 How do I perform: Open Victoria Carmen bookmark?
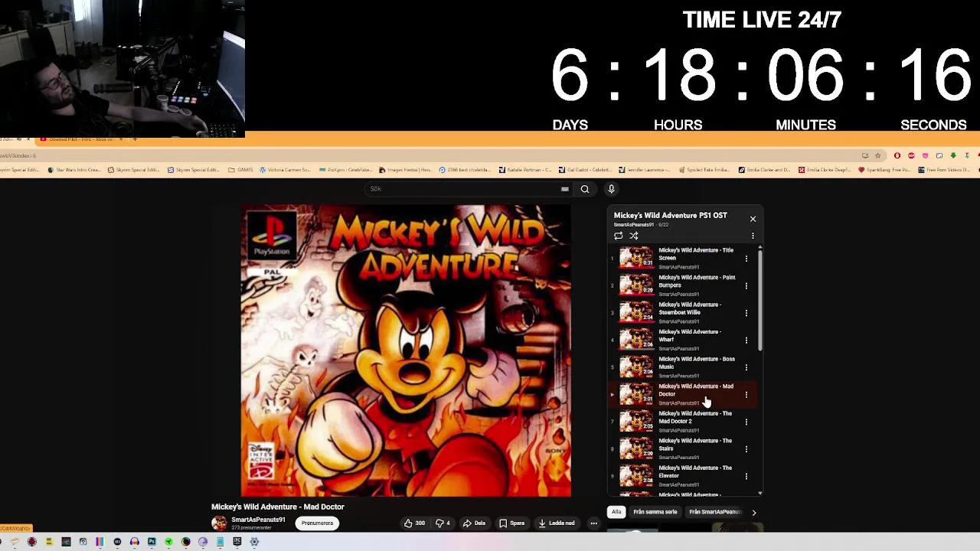coord(284,170)
